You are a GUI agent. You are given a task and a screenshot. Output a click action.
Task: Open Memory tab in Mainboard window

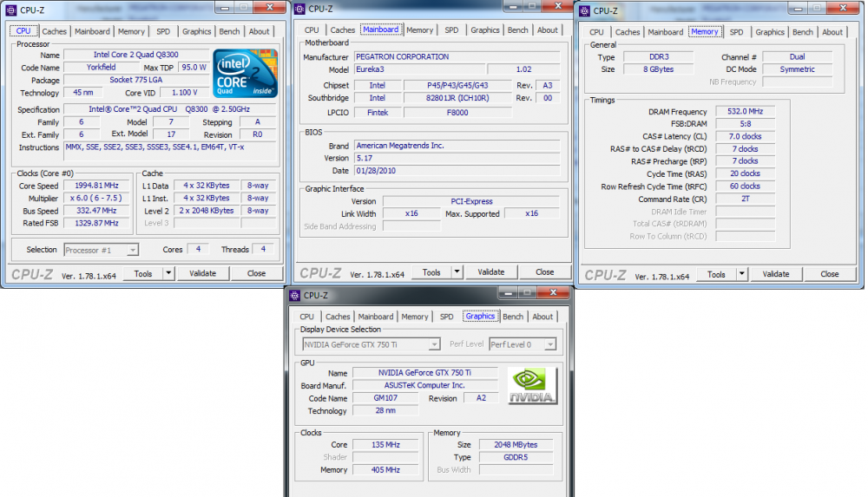click(x=419, y=29)
